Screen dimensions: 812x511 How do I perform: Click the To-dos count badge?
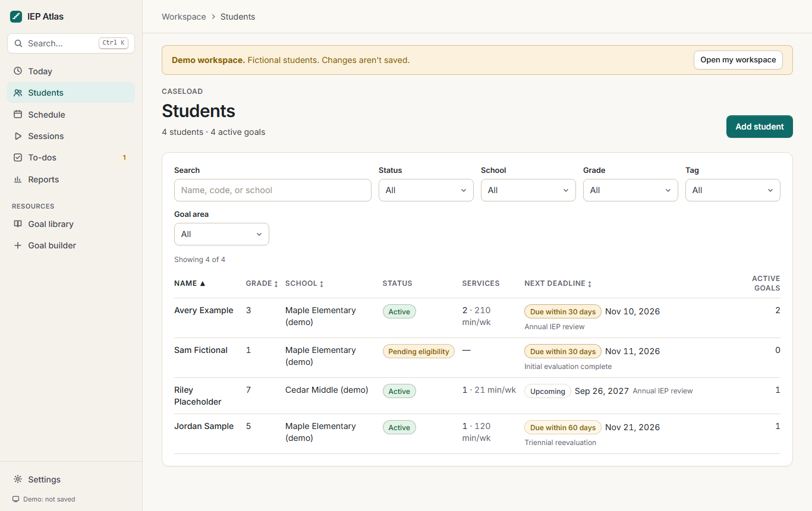click(x=124, y=157)
